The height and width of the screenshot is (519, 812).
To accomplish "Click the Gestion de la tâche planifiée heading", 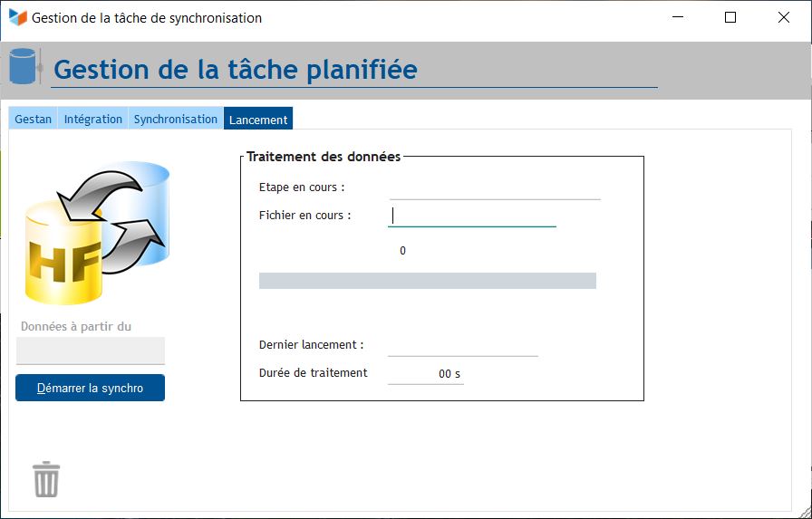I will [x=236, y=69].
